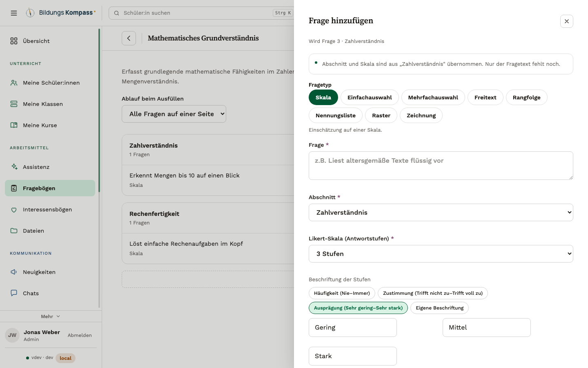Go back with the chevron arrow button
Screen dimensions: 588x368
[129, 38]
